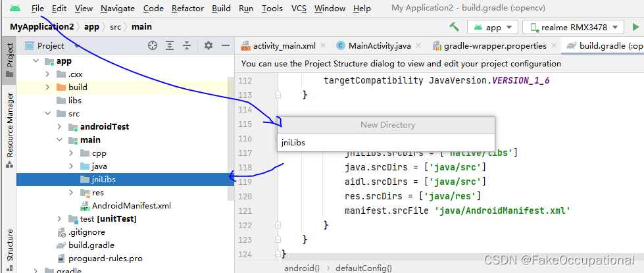Open Project panel gear settings
Viewport: 644px width, 273px height.
click(x=209, y=45)
